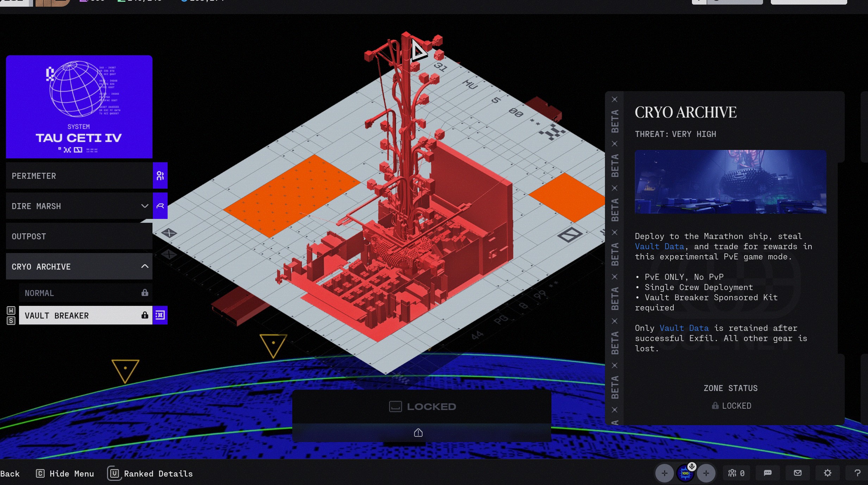The image size is (868, 485).
Task: Click the large LOCKED deploy button
Action: tap(422, 407)
